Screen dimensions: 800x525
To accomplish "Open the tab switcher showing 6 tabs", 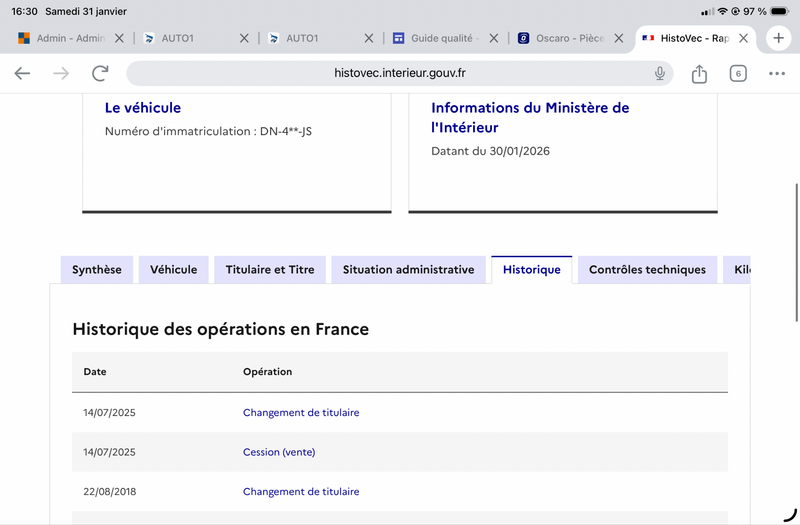I will [738, 73].
